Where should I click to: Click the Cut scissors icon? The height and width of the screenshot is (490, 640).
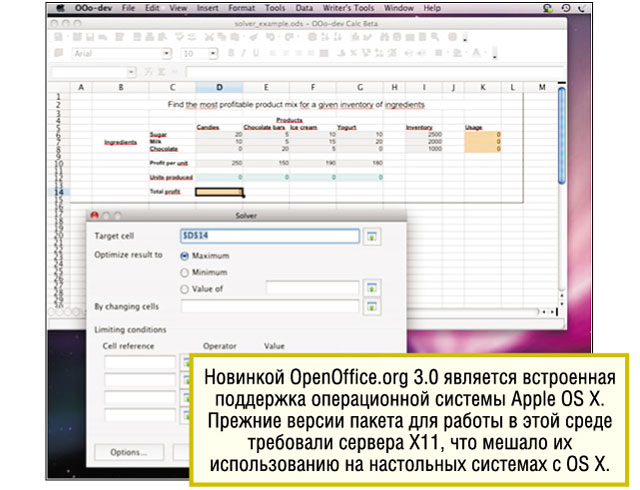point(209,37)
